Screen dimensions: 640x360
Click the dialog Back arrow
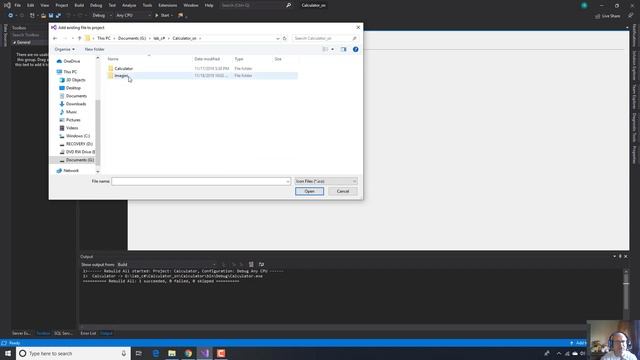[55, 38]
